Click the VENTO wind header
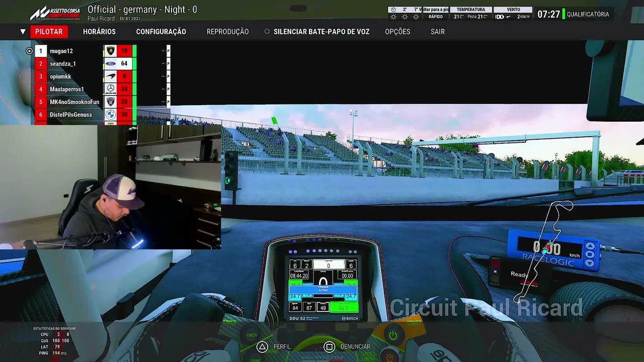This screenshot has width=644, height=362. point(513,10)
